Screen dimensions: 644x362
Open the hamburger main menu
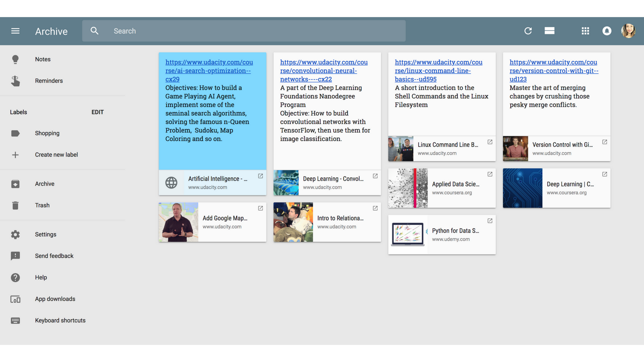(x=15, y=31)
